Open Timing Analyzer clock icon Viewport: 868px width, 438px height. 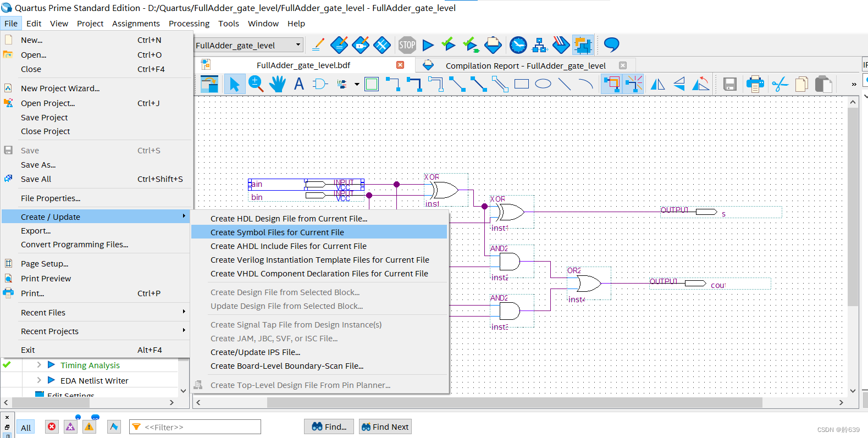[x=518, y=45]
